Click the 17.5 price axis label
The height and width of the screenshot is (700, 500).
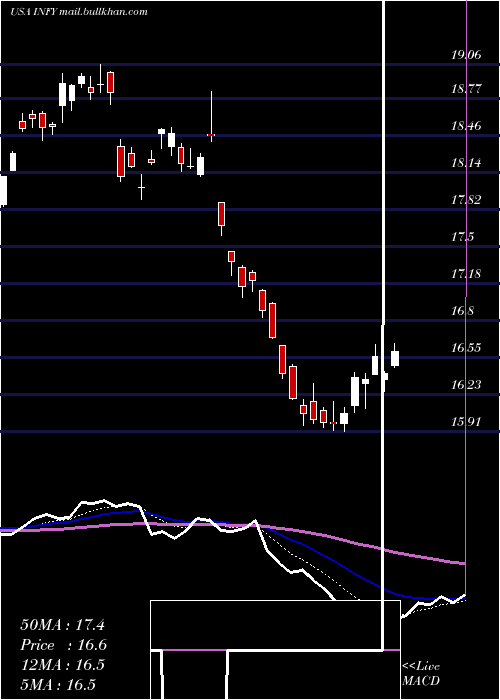tap(462, 237)
